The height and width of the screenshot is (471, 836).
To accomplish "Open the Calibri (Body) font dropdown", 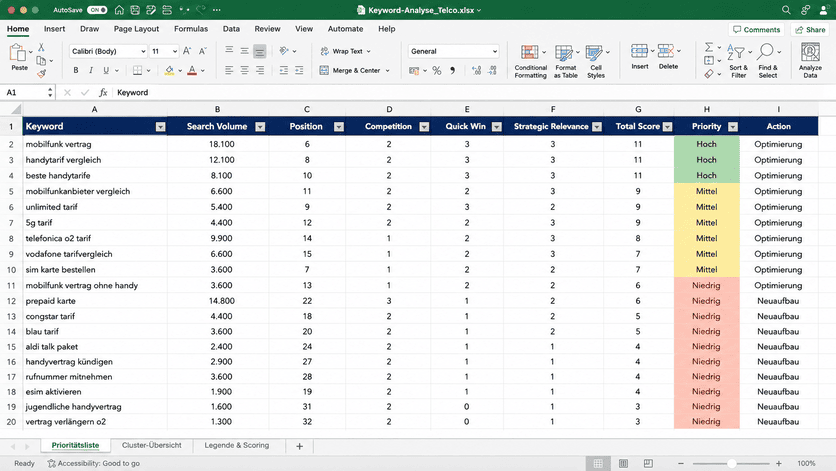I will point(143,51).
